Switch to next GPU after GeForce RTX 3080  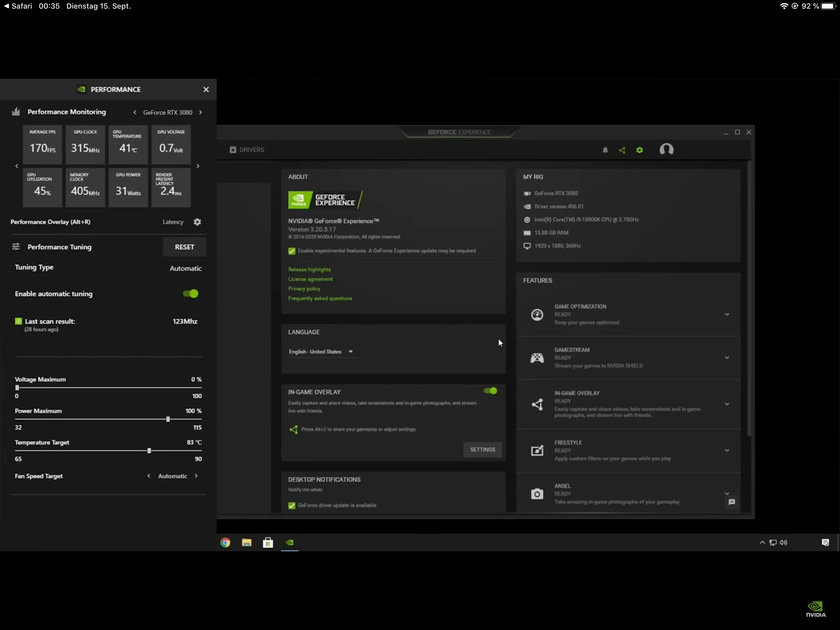[200, 112]
